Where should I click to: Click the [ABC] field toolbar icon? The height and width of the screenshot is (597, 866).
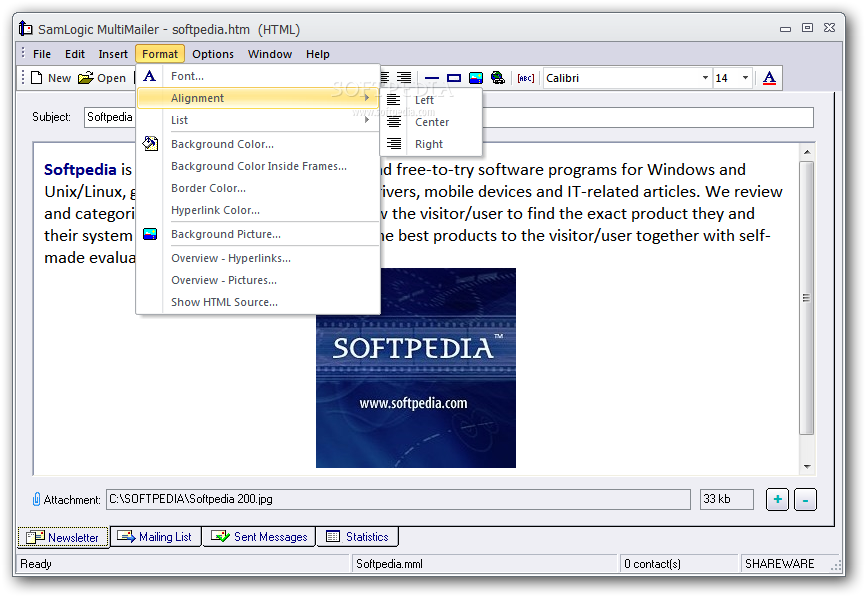pos(526,78)
